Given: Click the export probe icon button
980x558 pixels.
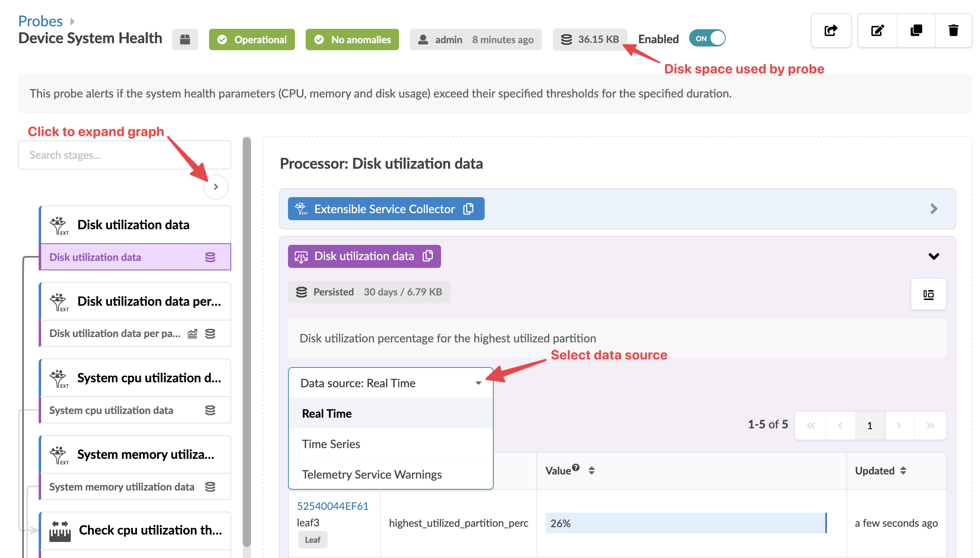Looking at the screenshot, I should coord(831,30).
